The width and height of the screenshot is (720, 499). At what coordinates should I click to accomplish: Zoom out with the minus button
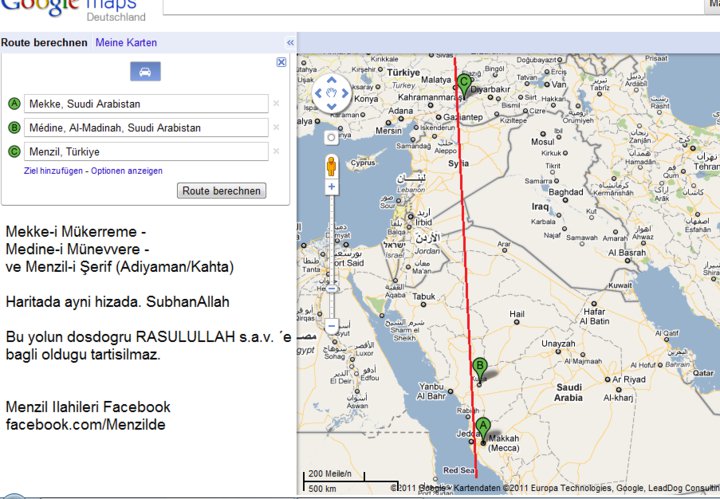[x=332, y=326]
